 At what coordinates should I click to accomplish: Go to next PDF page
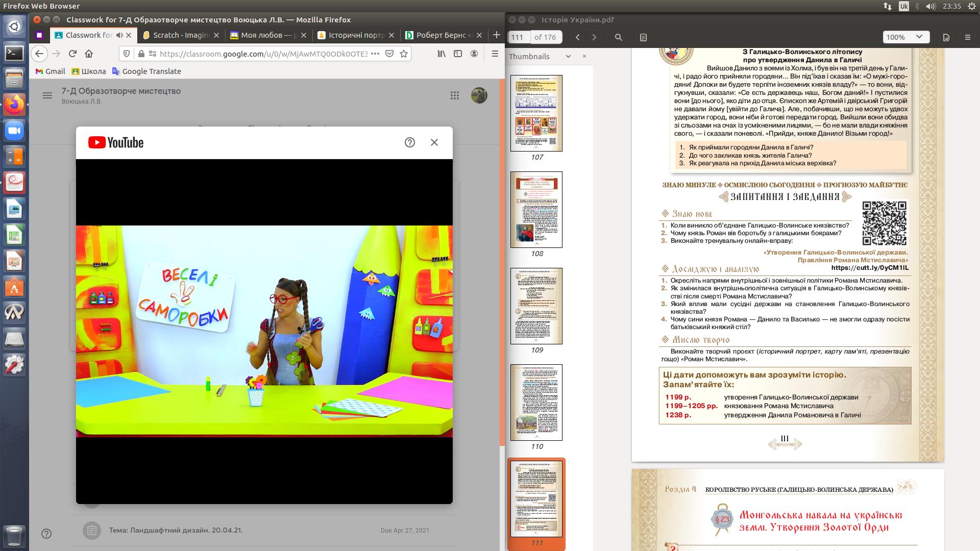click(x=594, y=37)
